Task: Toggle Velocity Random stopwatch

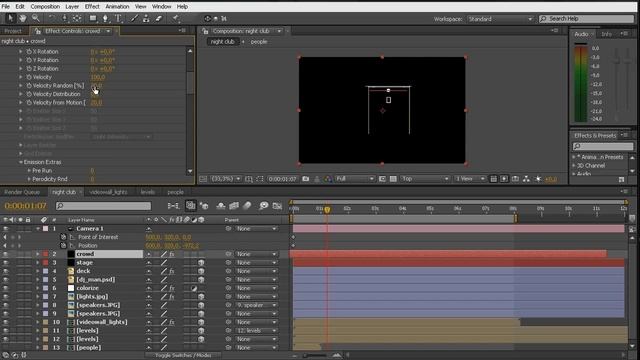Action: pos(29,86)
